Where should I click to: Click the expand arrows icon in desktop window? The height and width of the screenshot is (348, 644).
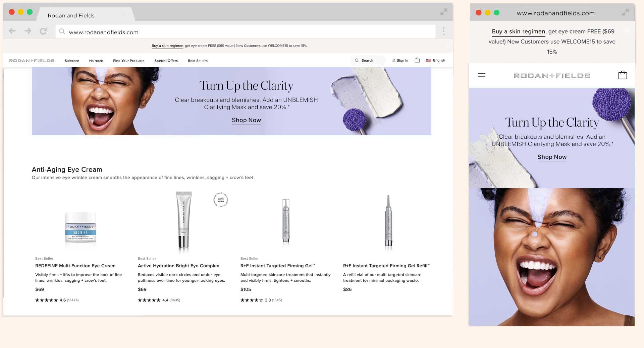443,12
